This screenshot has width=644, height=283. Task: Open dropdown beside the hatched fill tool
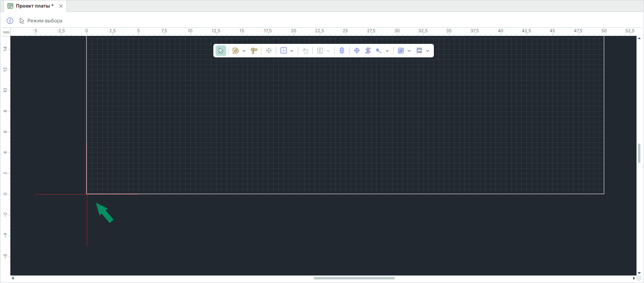click(409, 51)
